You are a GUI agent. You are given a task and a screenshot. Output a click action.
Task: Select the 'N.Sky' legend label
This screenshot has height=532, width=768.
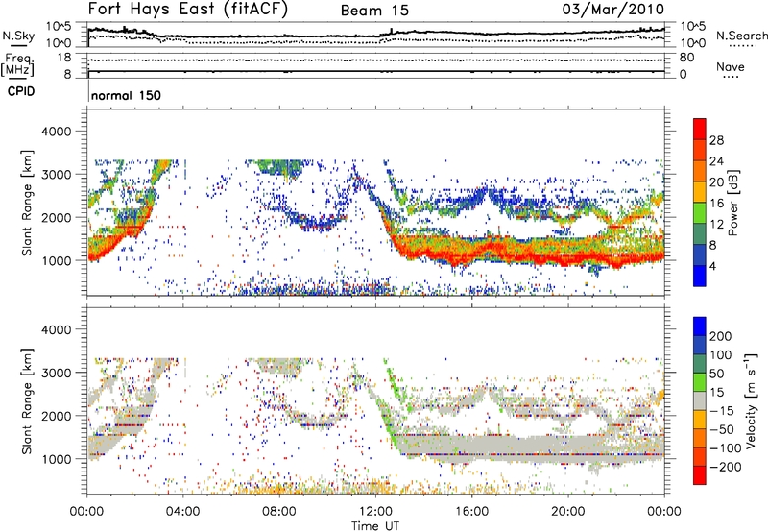pyautogui.click(x=18, y=36)
